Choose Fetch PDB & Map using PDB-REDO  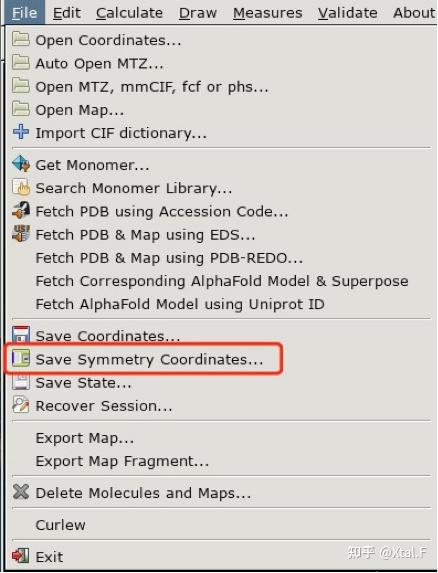[x=169, y=258]
